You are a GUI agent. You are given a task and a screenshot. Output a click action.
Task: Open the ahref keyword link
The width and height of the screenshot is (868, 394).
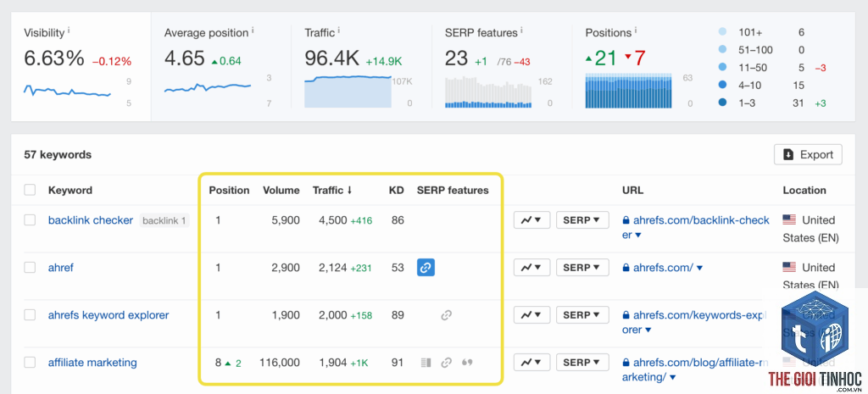(x=61, y=268)
